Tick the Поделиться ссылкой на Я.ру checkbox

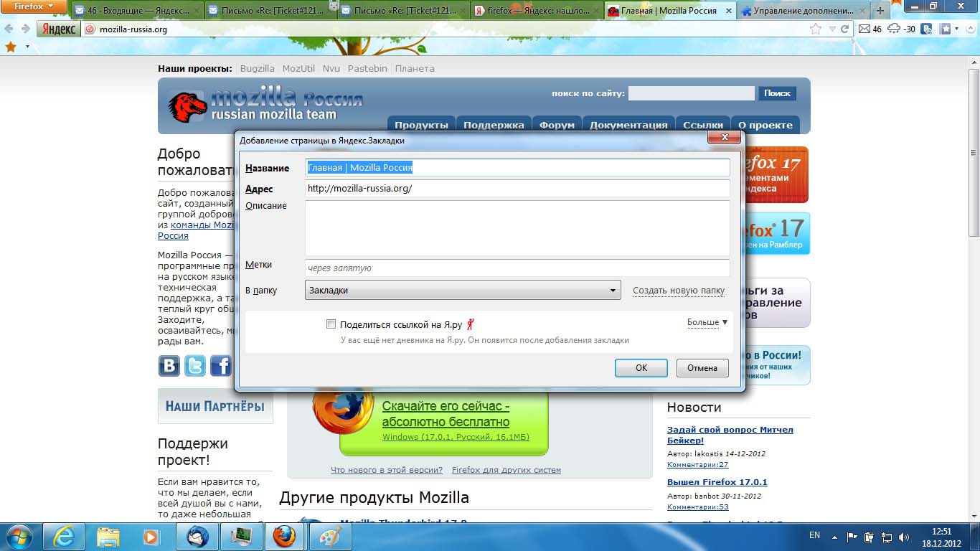click(x=331, y=324)
